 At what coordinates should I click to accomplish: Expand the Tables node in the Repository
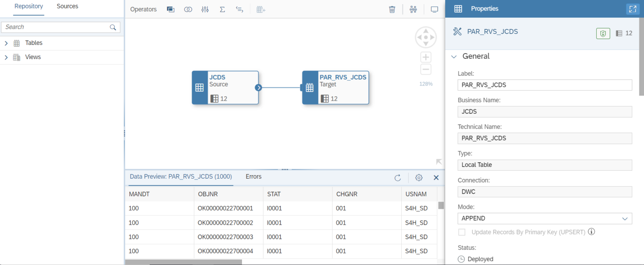6,42
